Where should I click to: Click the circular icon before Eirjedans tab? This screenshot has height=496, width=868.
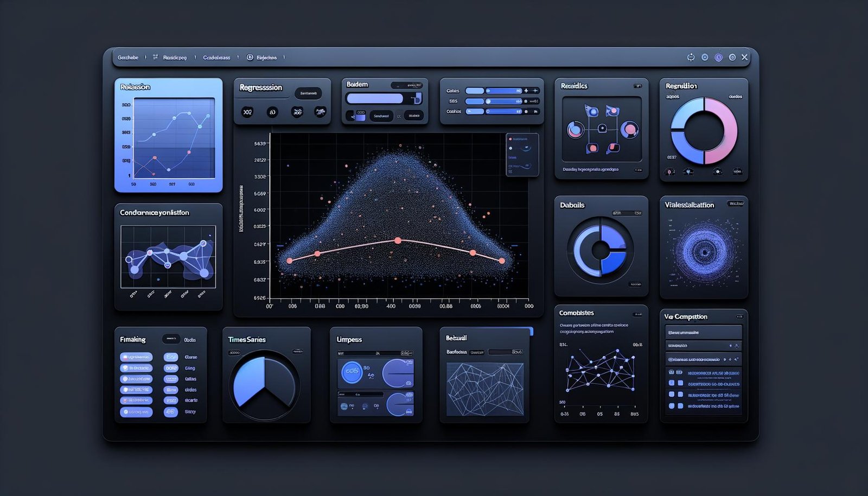[250, 58]
